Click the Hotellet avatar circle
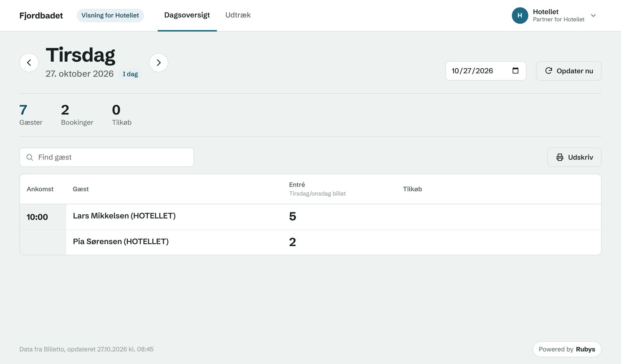 (x=520, y=16)
